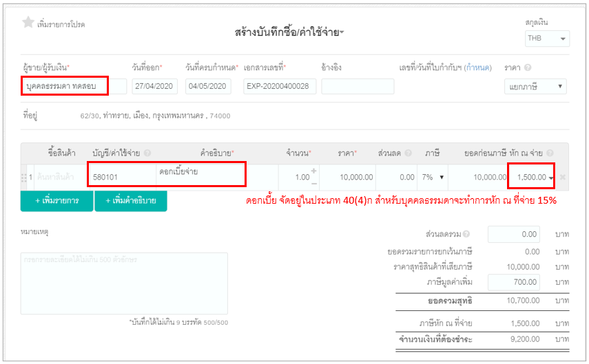The width and height of the screenshot is (589, 364).
Task: Click the price field 10,000.00
Action: 347,177
